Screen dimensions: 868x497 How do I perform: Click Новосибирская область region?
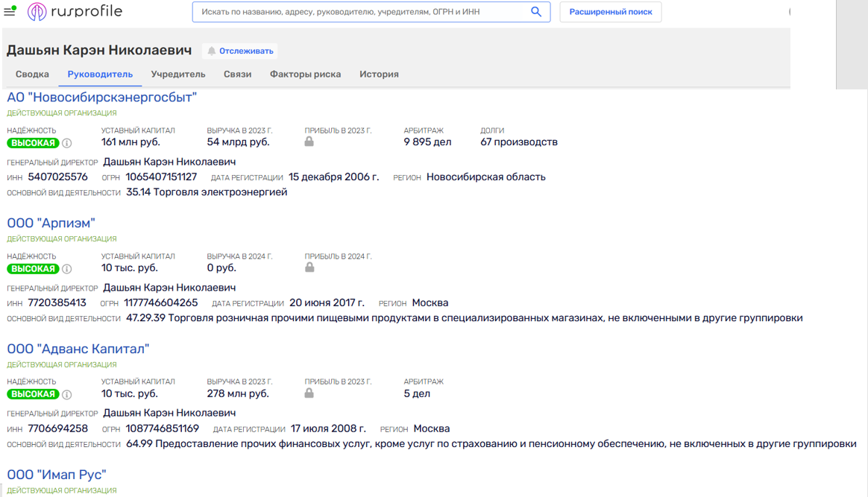486,177
